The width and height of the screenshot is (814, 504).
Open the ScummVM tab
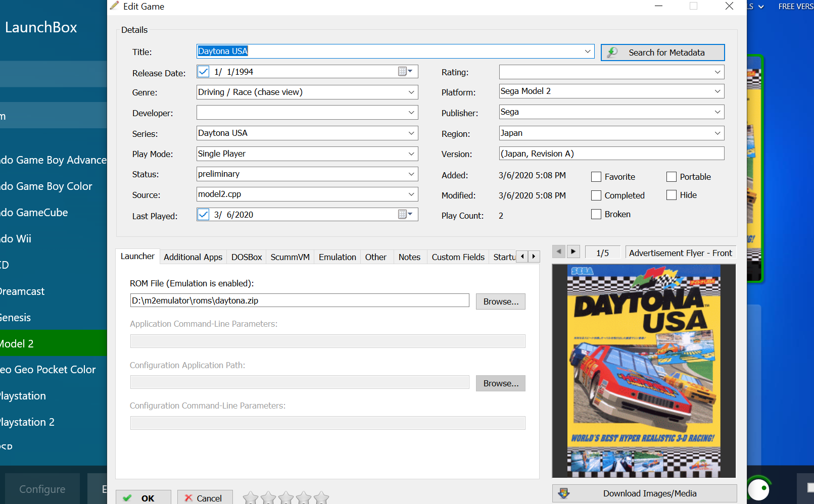point(290,257)
